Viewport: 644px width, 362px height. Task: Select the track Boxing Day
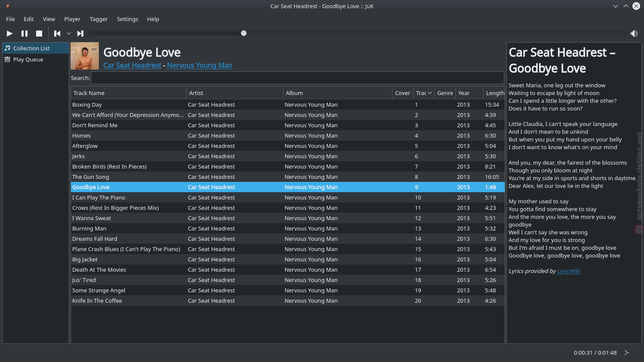point(288,104)
